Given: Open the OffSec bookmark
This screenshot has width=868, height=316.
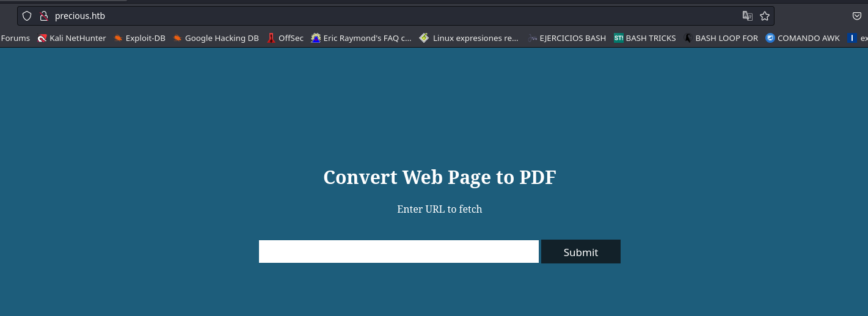Looking at the screenshot, I should [x=285, y=38].
